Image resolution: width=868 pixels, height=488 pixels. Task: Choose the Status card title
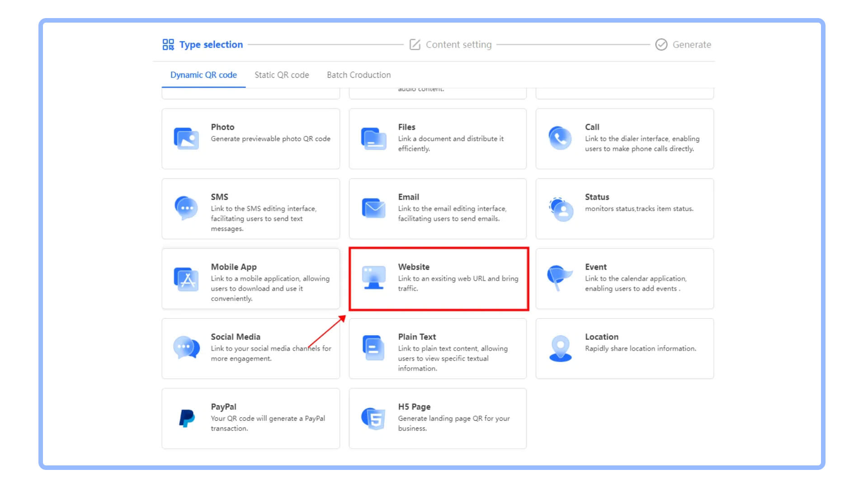[x=597, y=197]
